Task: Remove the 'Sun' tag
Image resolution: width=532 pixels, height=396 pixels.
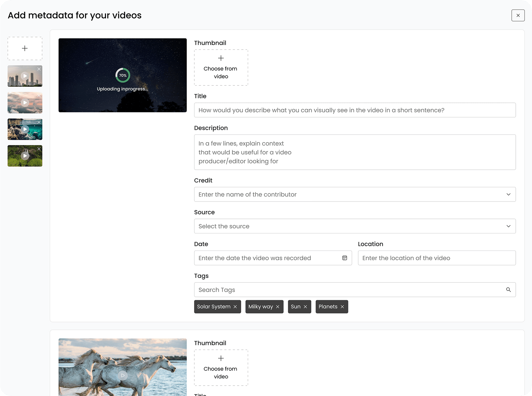Action: 305,307
